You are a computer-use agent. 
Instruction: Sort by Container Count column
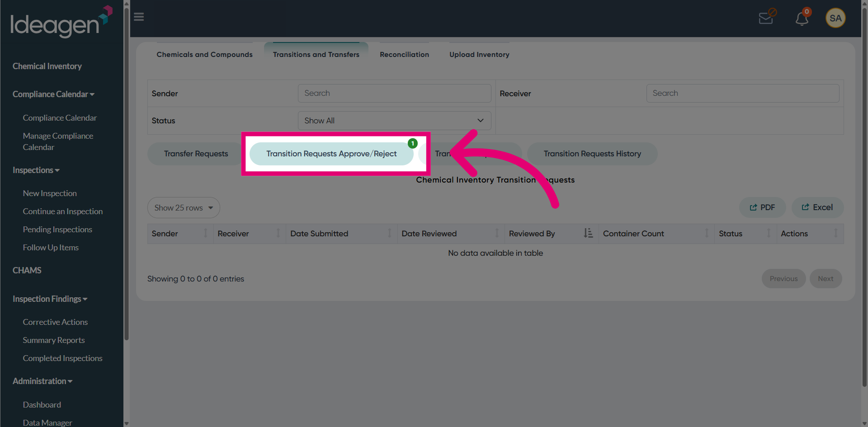(656, 234)
